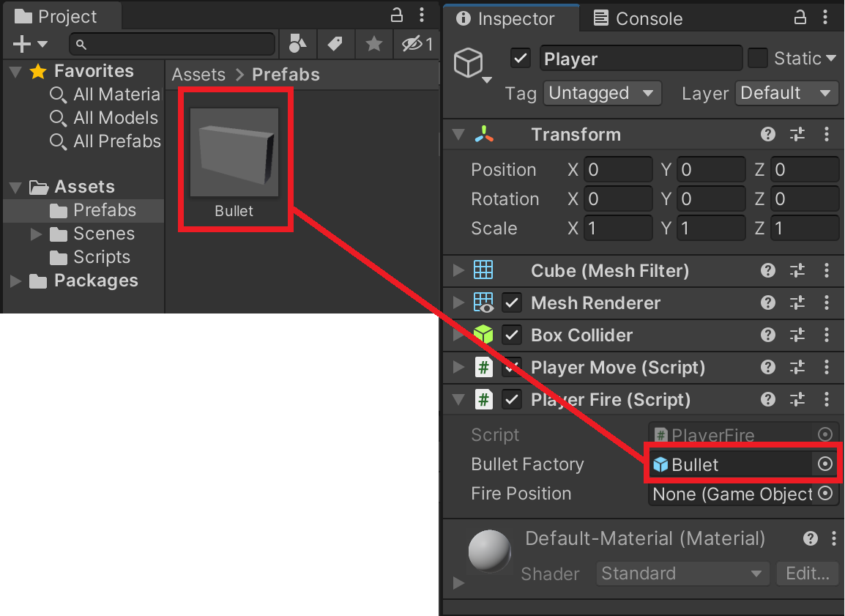Image resolution: width=845 pixels, height=616 pixels.
Task: Click Fire Position object picker circle
Action: coord(825,493)
